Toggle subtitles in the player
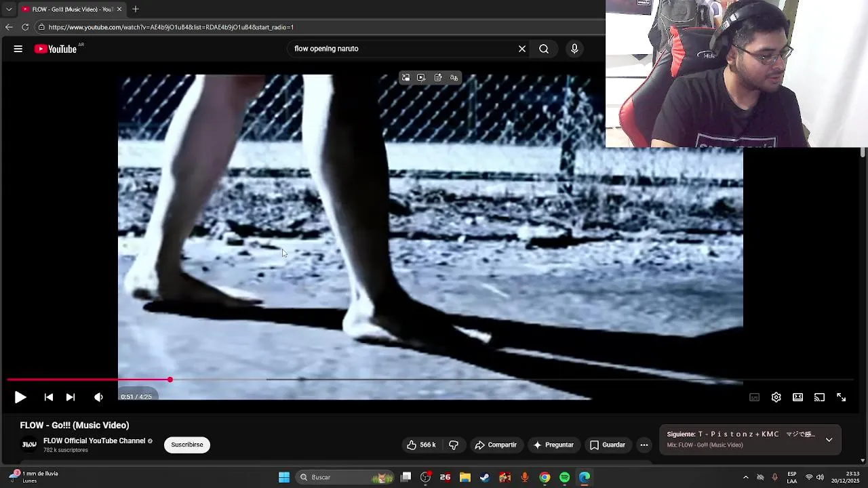 (x=754, y=397)
